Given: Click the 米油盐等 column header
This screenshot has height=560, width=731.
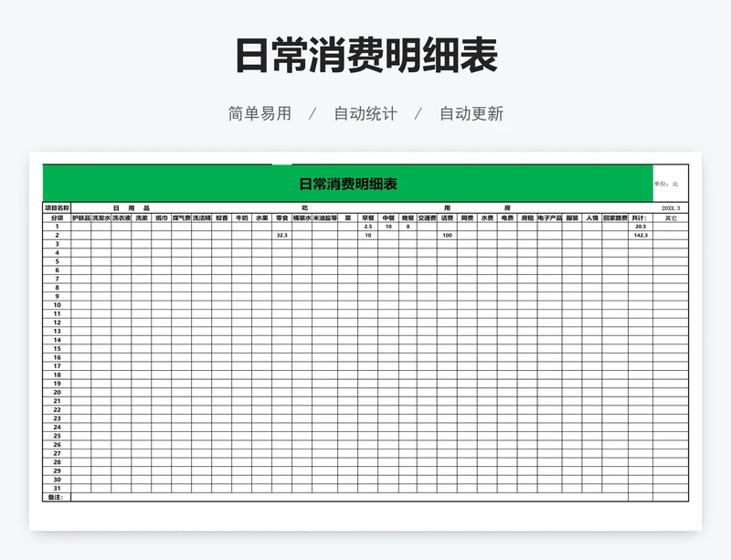Looking at the screenshot, I should pos(324,217).
